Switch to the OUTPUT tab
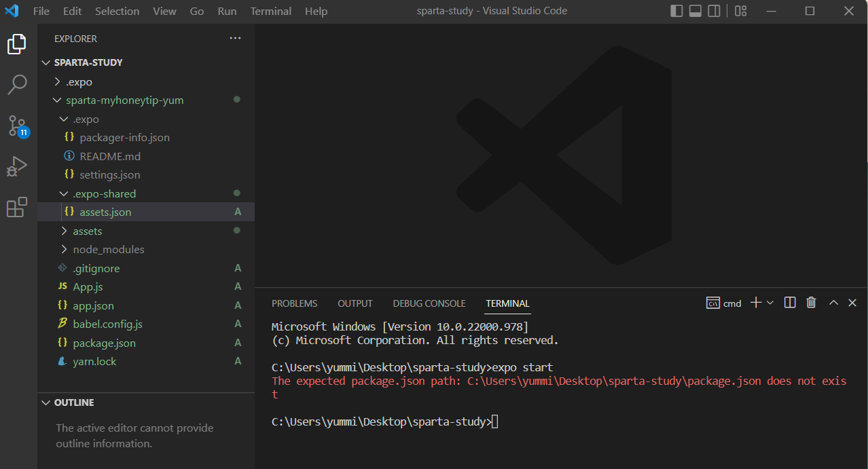 click(355, 303)
